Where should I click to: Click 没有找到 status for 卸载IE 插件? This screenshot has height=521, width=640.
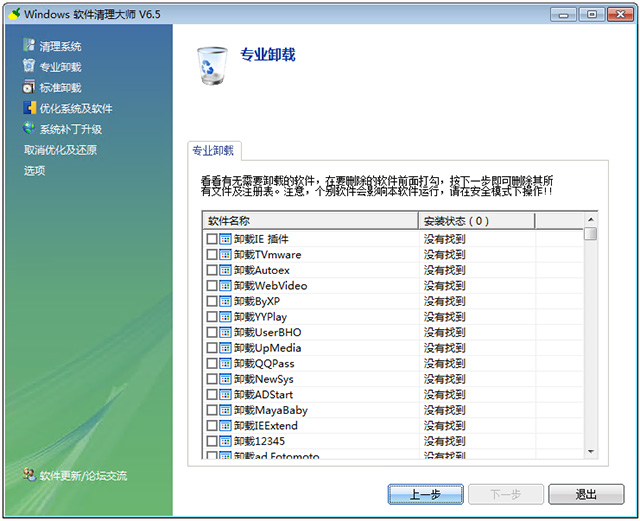[x=444, y=239]
